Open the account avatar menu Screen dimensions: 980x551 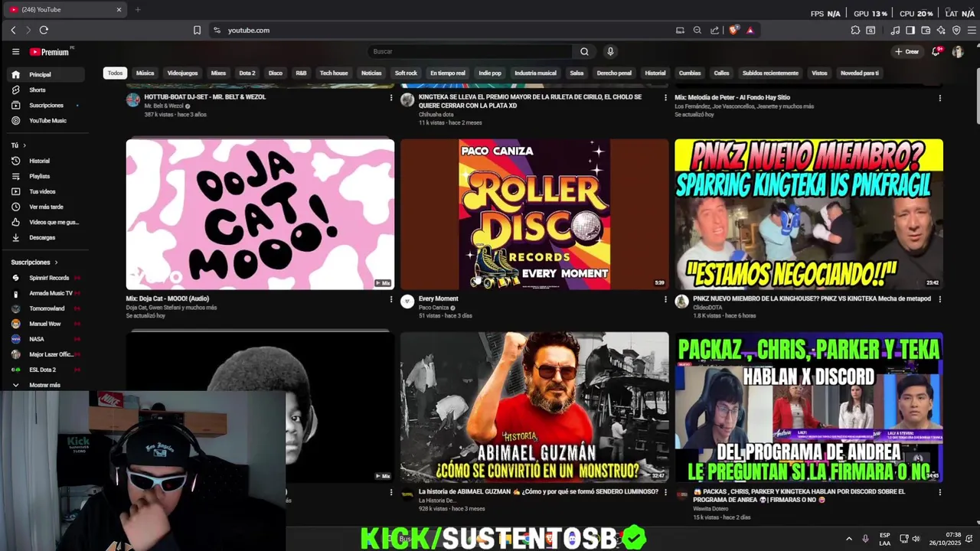point(958,52)
